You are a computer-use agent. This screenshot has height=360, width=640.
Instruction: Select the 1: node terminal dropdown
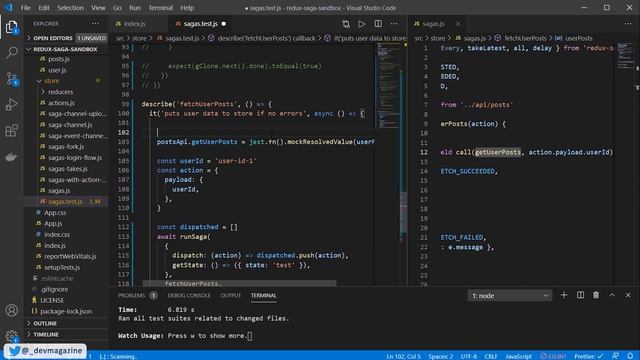pos(510,296)
